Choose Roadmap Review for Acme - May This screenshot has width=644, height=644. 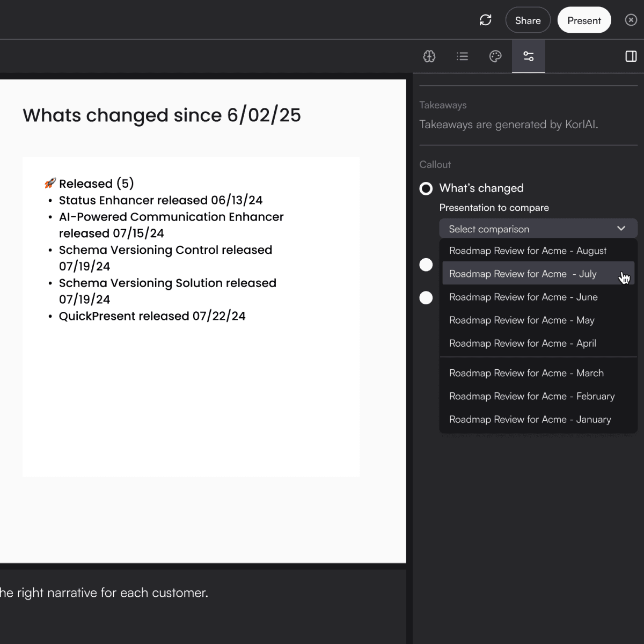[x=538, y=320]
